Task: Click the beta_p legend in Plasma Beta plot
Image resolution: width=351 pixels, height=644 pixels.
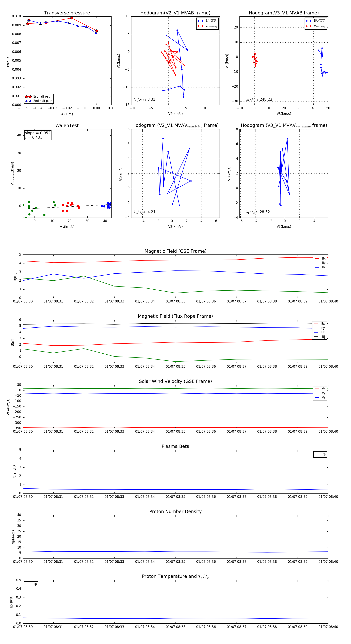Action: coord(320,454)
